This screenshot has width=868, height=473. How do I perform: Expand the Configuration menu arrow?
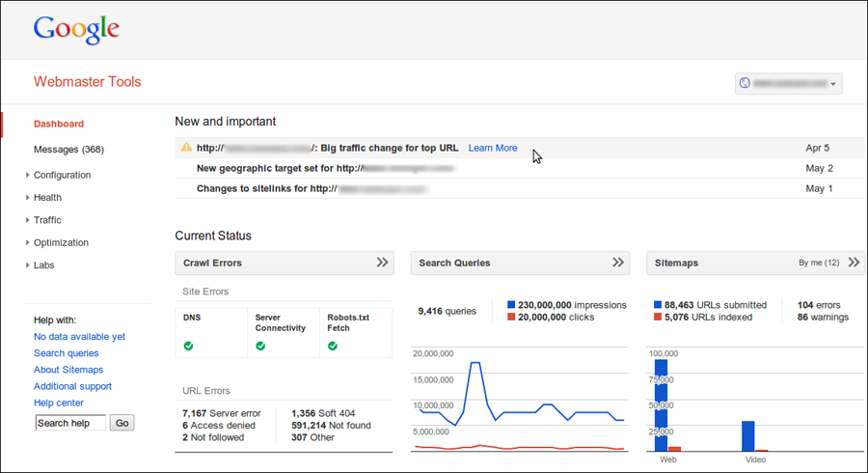click(27, 175)
